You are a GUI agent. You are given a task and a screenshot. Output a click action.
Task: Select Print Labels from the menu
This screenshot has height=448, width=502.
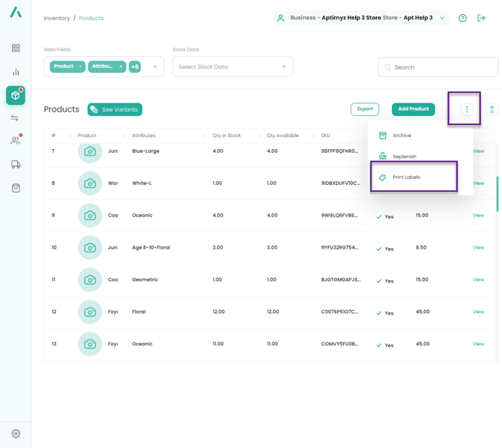tap(406, 178)
